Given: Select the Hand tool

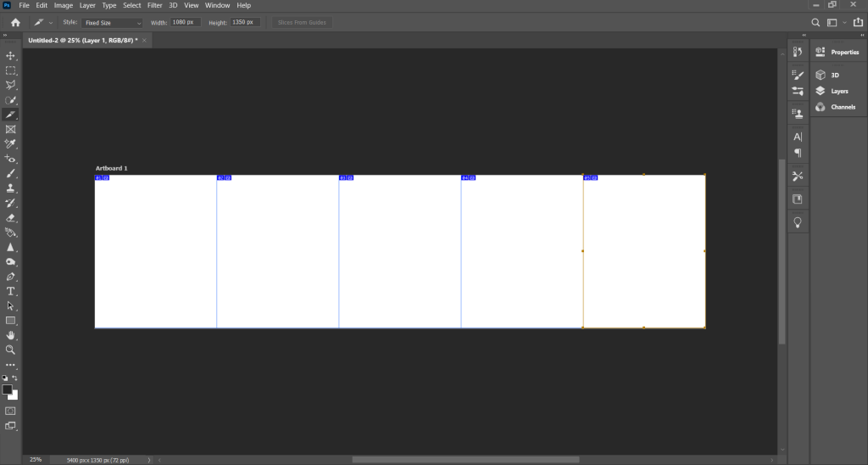Looking at the screenshot, I should [11, 334].
